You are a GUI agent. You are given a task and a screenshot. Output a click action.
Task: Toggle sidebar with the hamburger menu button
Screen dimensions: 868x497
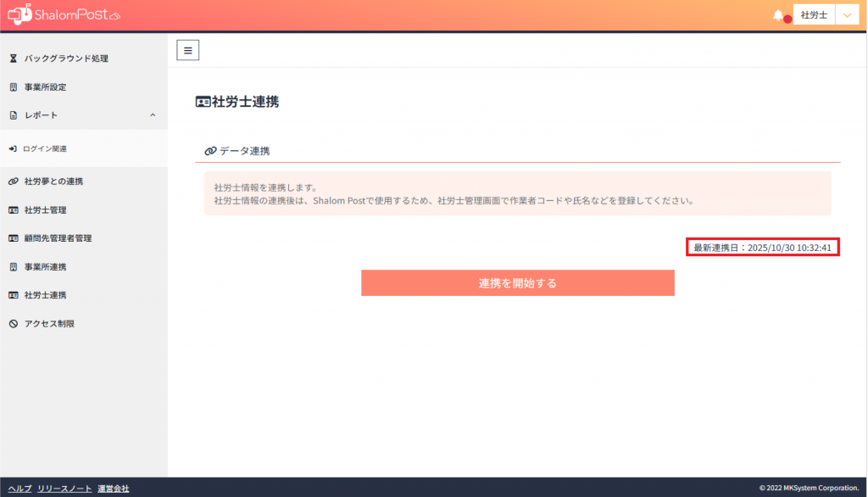click(187, 50)
